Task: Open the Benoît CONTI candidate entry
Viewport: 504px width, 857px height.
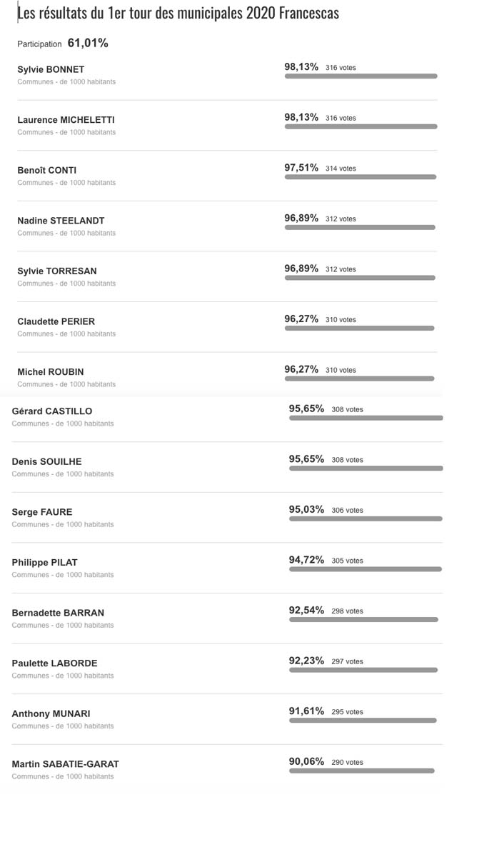Action: coord(46,170)
